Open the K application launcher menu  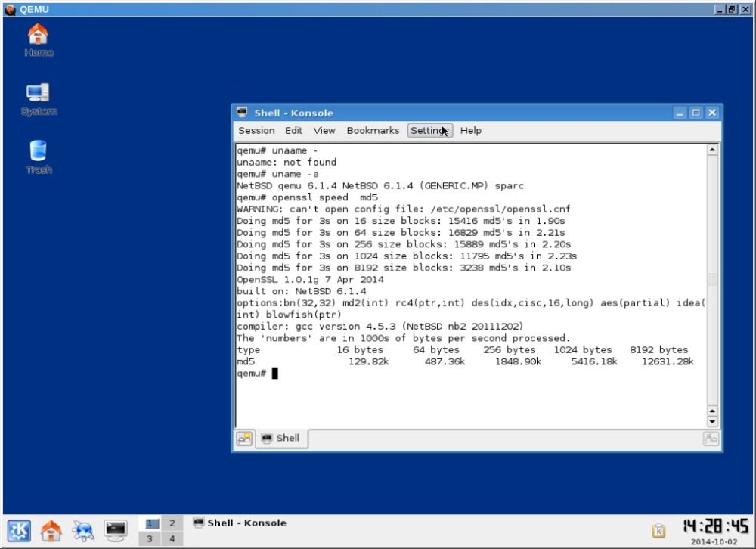pyautogui.click(x=17, y=529)
